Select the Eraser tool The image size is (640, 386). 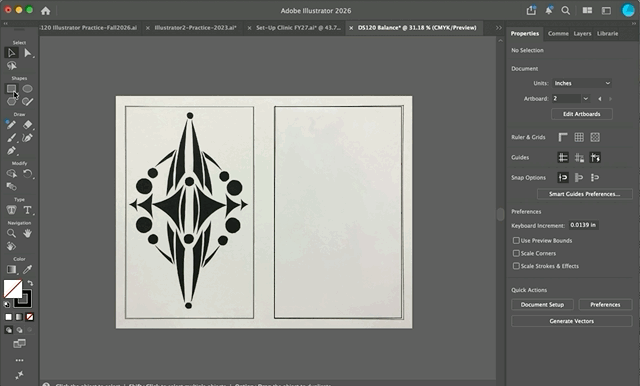[27, 125]
